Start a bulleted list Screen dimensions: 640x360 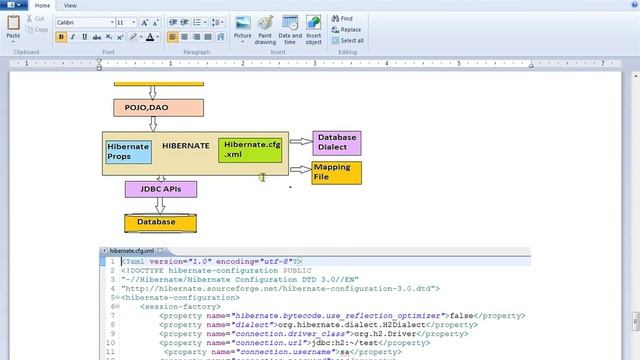pos(197,22)
